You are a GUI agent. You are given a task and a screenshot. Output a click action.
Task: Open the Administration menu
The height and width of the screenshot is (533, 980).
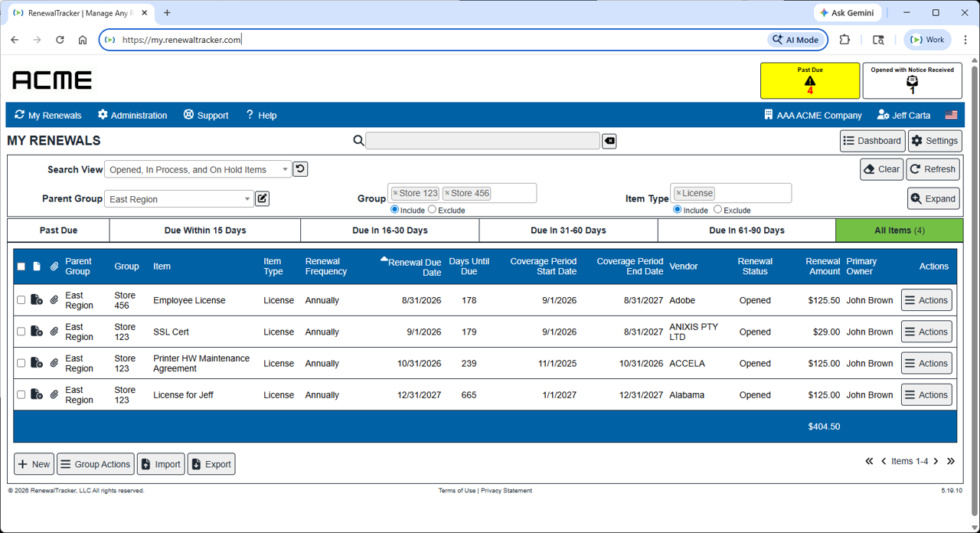(132, 116)
